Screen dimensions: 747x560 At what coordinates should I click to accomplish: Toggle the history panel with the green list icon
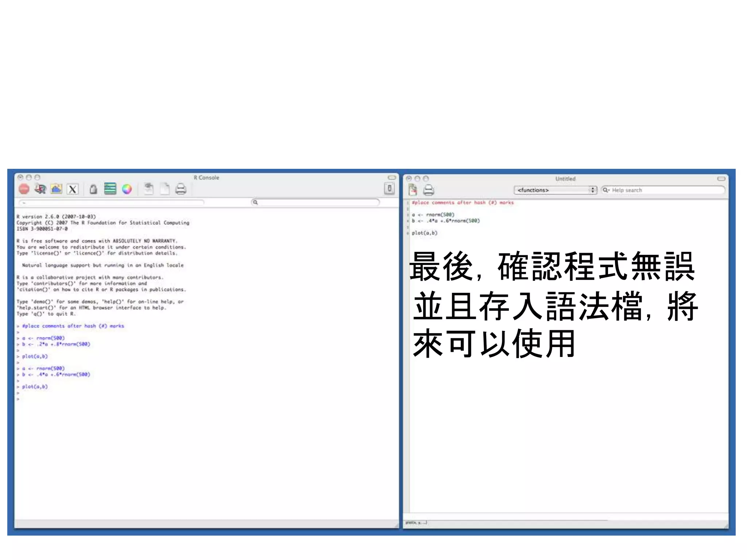[110, 188]
